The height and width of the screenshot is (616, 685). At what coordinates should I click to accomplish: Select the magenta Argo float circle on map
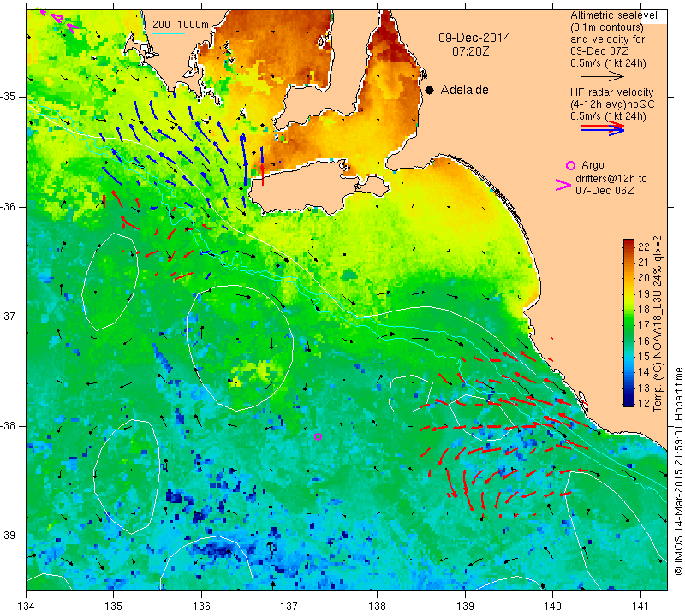318,436
